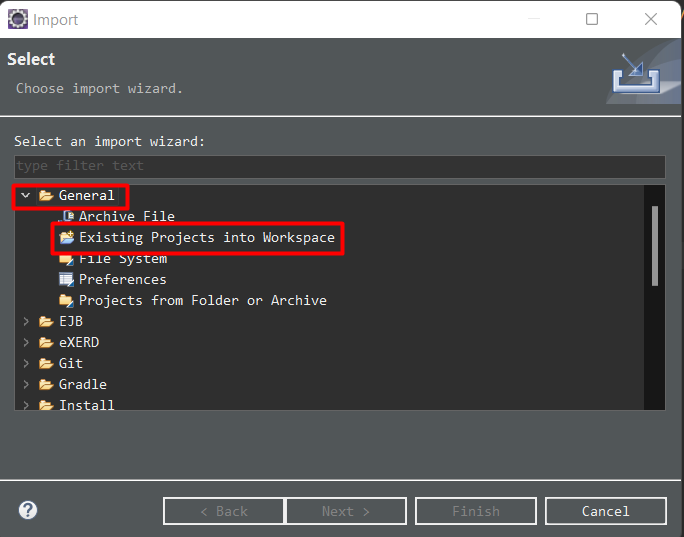Viewport: 684px width, 537px height.
Task: Select the EJB category label
Action: click(x=71, y=322)
